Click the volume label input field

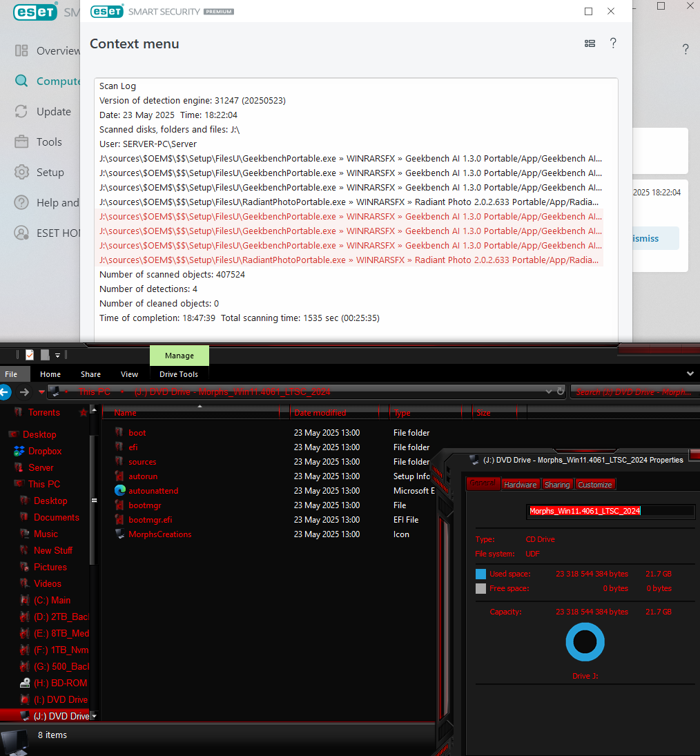click(610, 511)
